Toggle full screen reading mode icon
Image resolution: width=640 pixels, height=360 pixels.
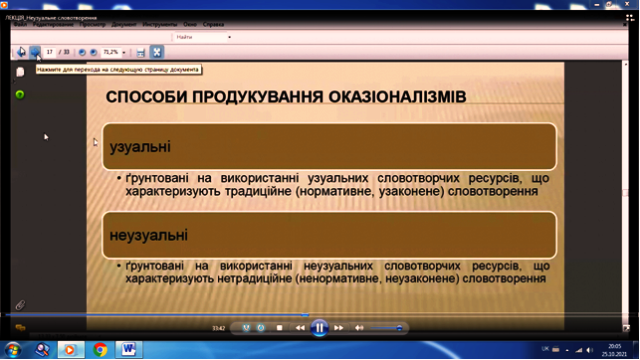pos(157,52)
